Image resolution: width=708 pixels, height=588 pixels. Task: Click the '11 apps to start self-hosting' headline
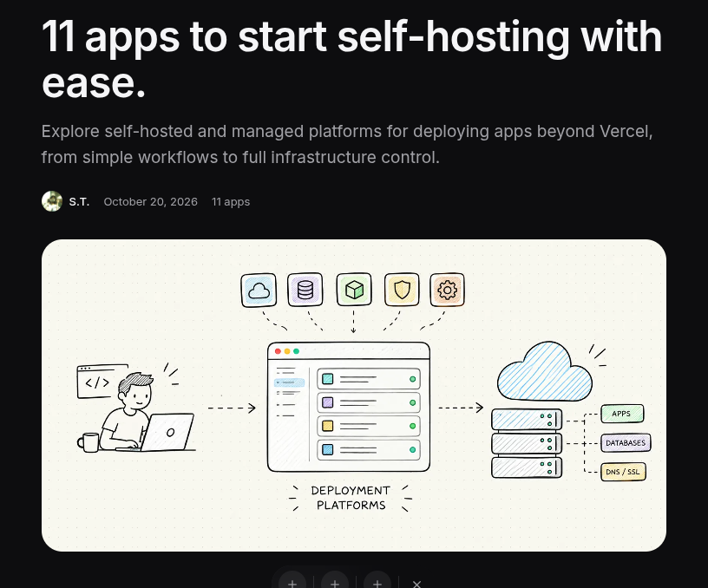[x=351, y=60]
